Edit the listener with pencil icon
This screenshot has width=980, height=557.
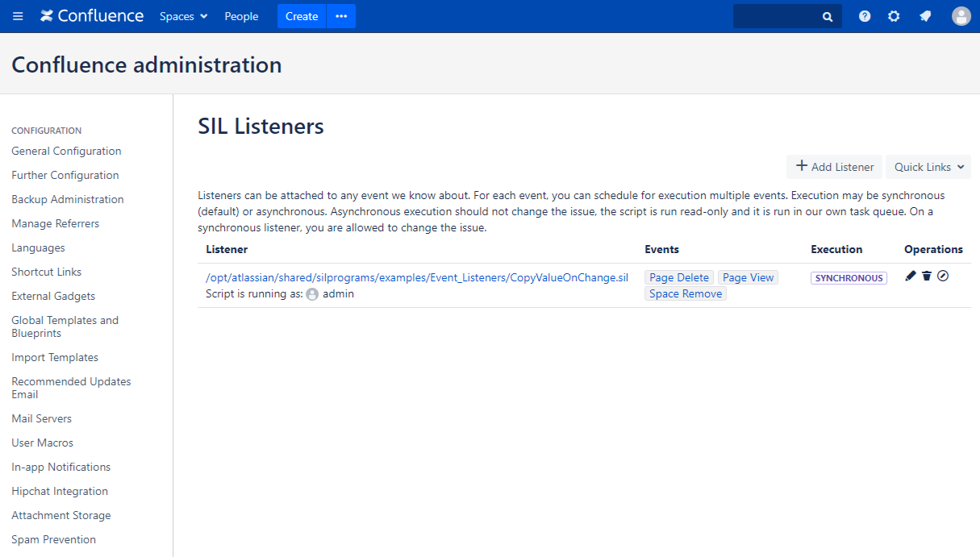coord(911,276)
